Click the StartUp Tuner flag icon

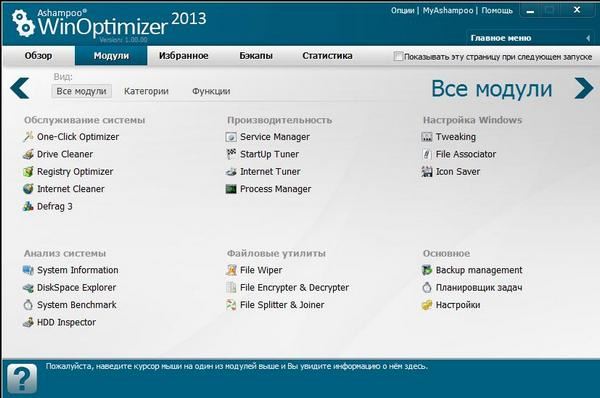pyautogui.click(x=231, y=154)
